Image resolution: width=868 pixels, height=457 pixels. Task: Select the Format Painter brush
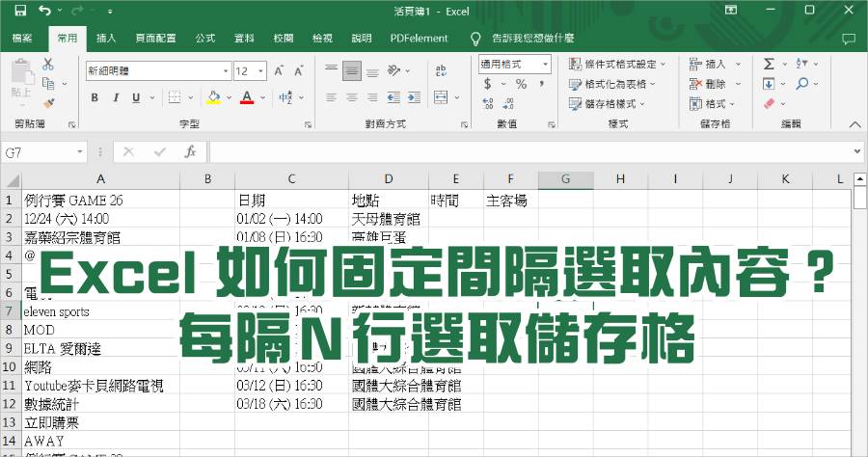pos(48,103)
